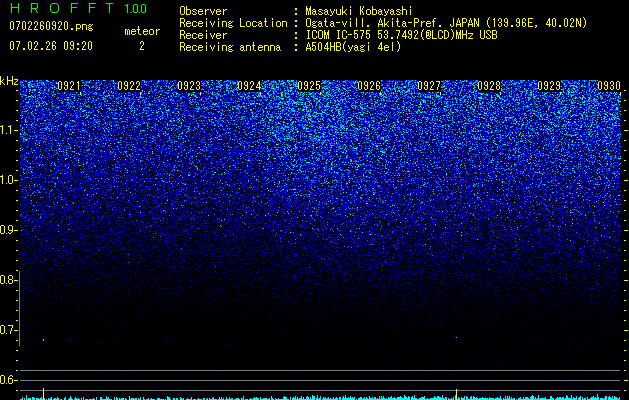Select the file name 0702260920.png
The width and height of the screenshot is (629, 400).
pyautogui.click(x=51, y=26)
